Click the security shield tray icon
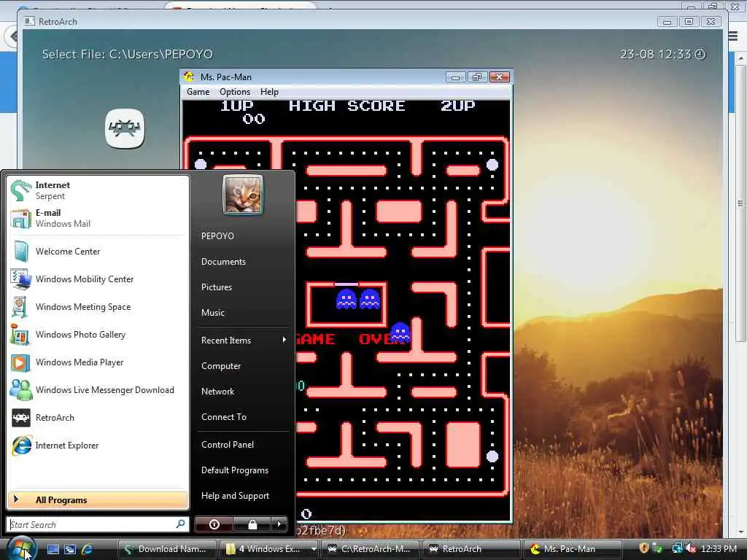747x560 pixels. point(643,548)
